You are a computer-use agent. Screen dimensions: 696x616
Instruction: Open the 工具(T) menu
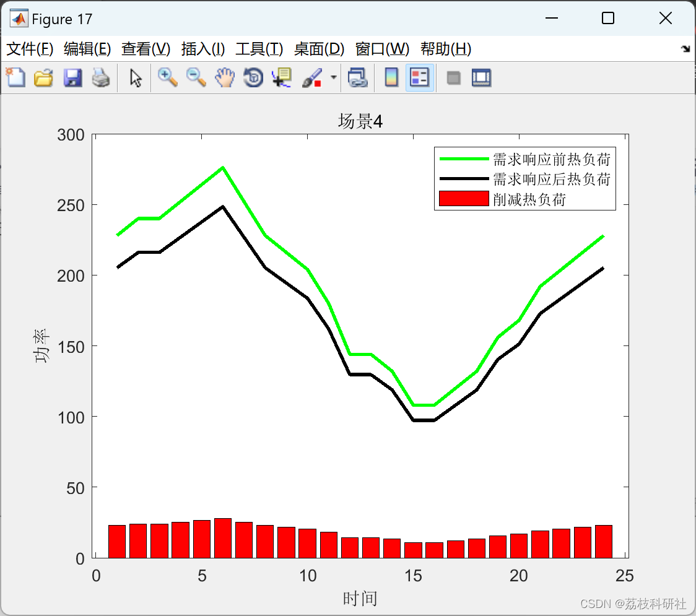(x=259, y=49)
